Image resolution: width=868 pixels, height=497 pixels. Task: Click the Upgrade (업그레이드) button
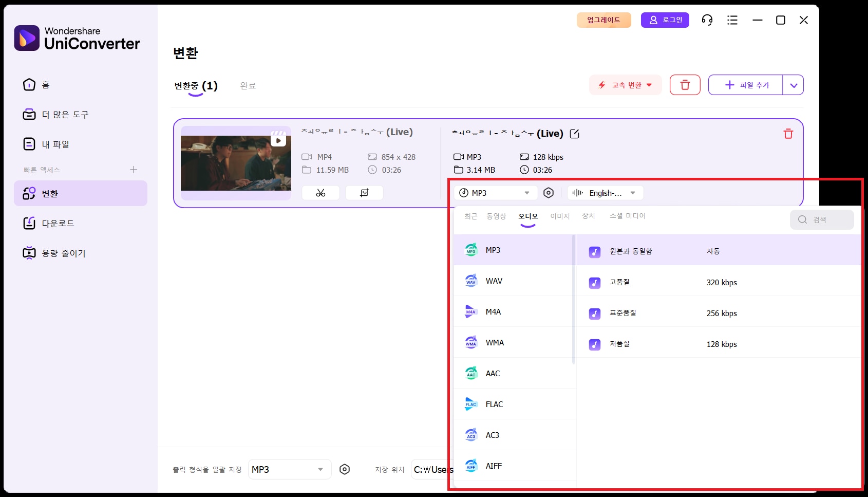(603, 20)
